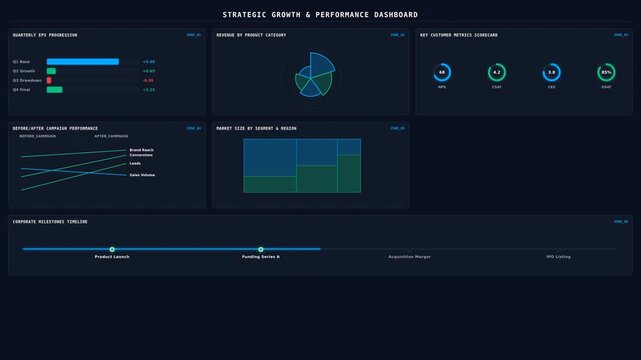The width and height of the screenshot is (641, 360).
Task: Click the CES gauge showing 3.8
Action: pos(551,72)
